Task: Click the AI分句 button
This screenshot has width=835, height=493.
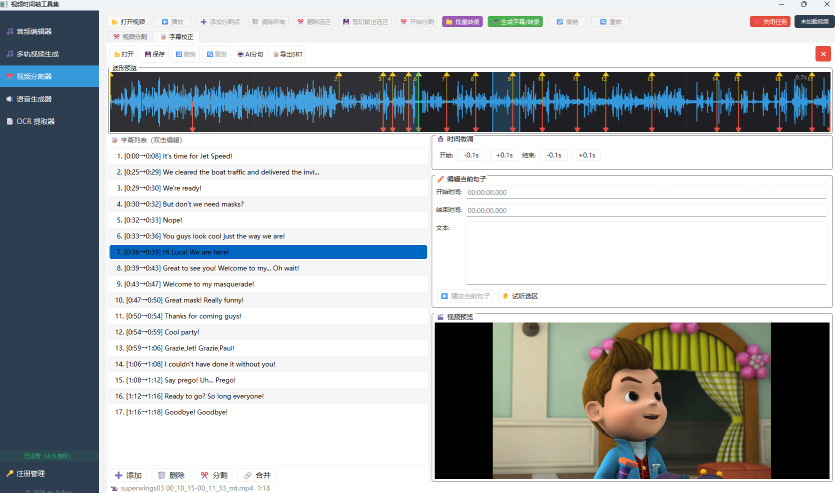Action: [250, 54]
